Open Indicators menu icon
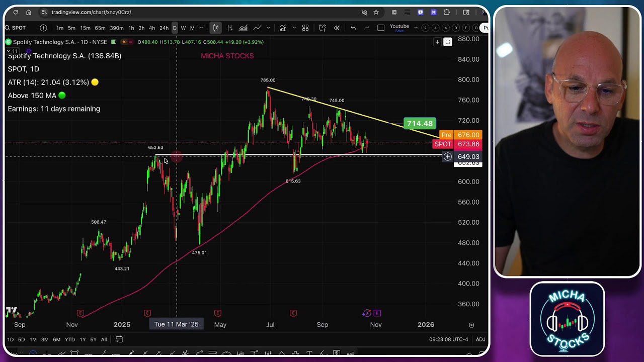 pos(283,28)
